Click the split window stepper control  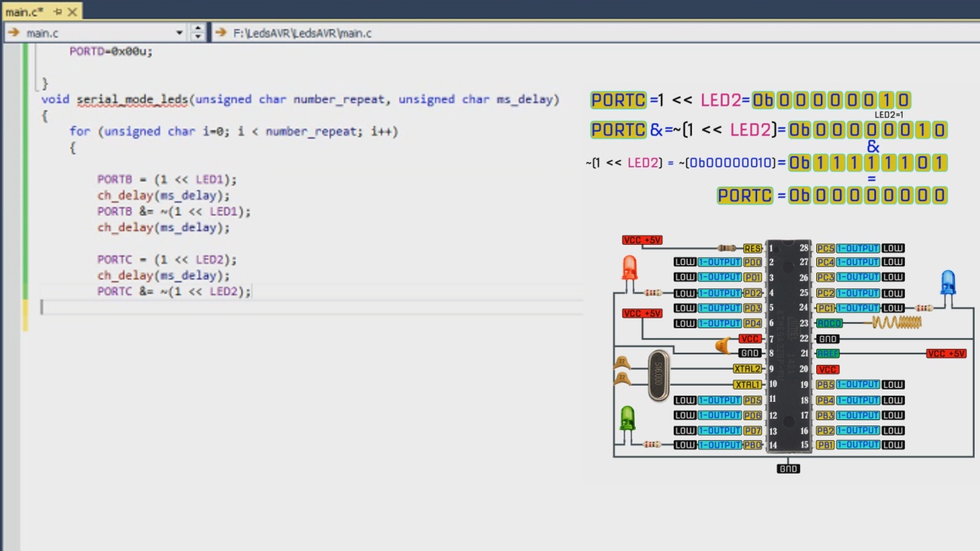[x=198, y=33]
